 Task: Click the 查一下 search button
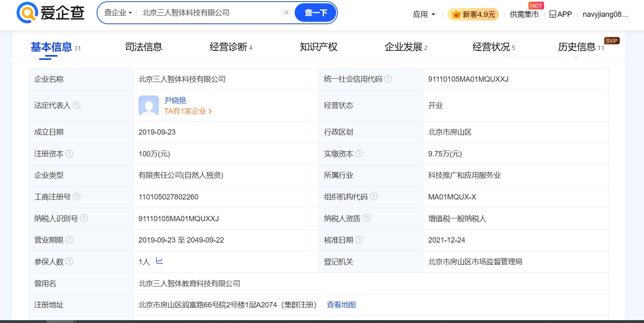(316, 13)
